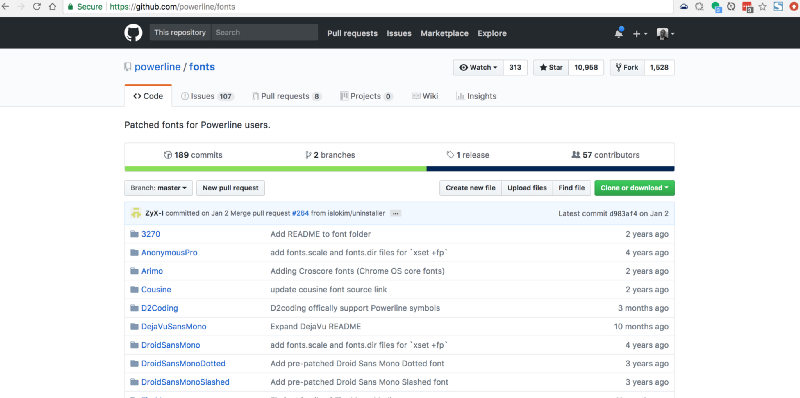Open the powerline owner link

[158, 67]
